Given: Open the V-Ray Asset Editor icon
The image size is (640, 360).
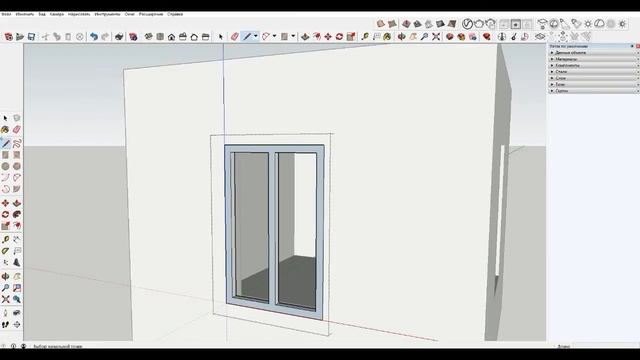Looking at the screenshot, I should click(x=467, y=24).
